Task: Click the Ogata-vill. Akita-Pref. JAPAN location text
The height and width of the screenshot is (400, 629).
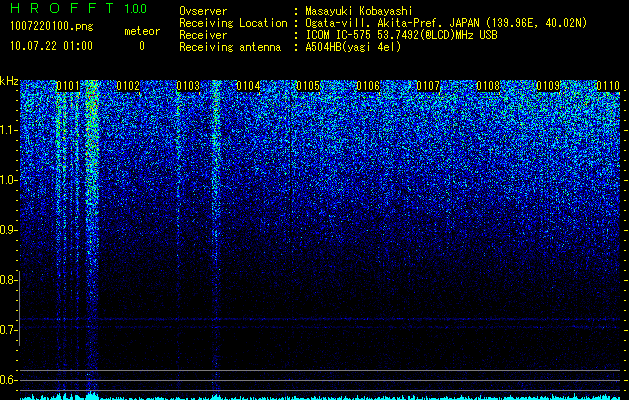Action: (446, 23)
